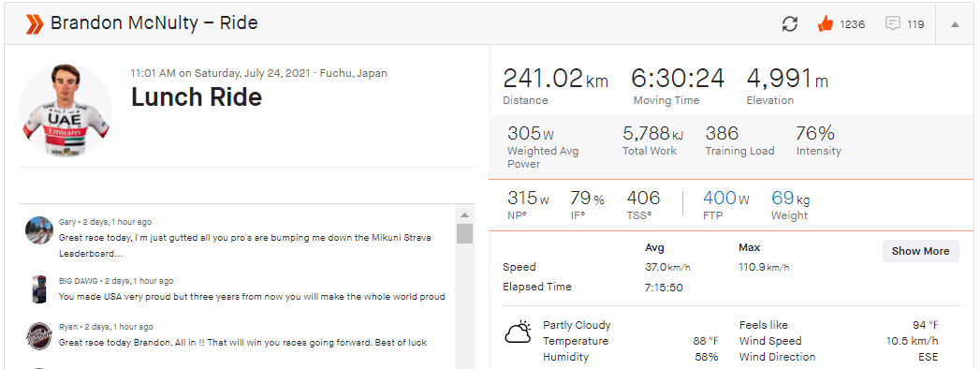The image size is (980, 369).
Task: Click the activity date and location line
Action: pyautogui.click(x=258, y=73)
